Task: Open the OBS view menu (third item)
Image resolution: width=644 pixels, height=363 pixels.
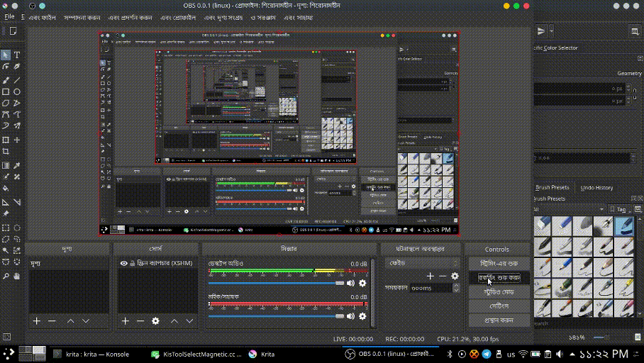Action: coord(131,18)
